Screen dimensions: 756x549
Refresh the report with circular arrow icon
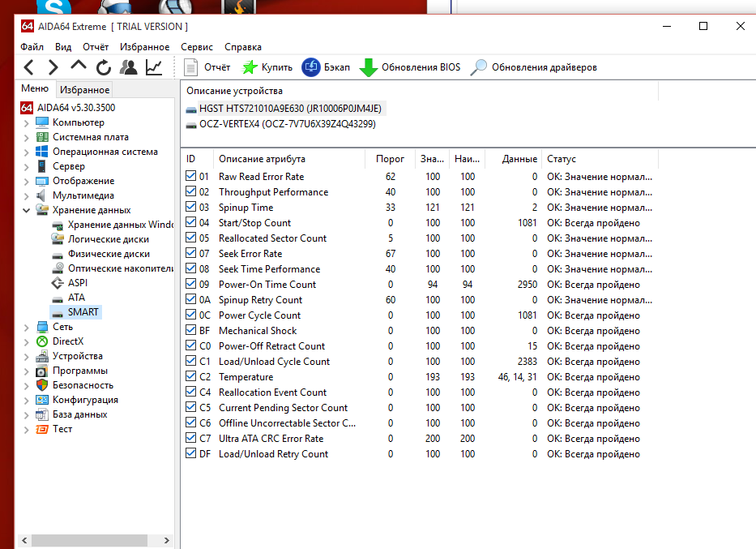coord(103,67)
